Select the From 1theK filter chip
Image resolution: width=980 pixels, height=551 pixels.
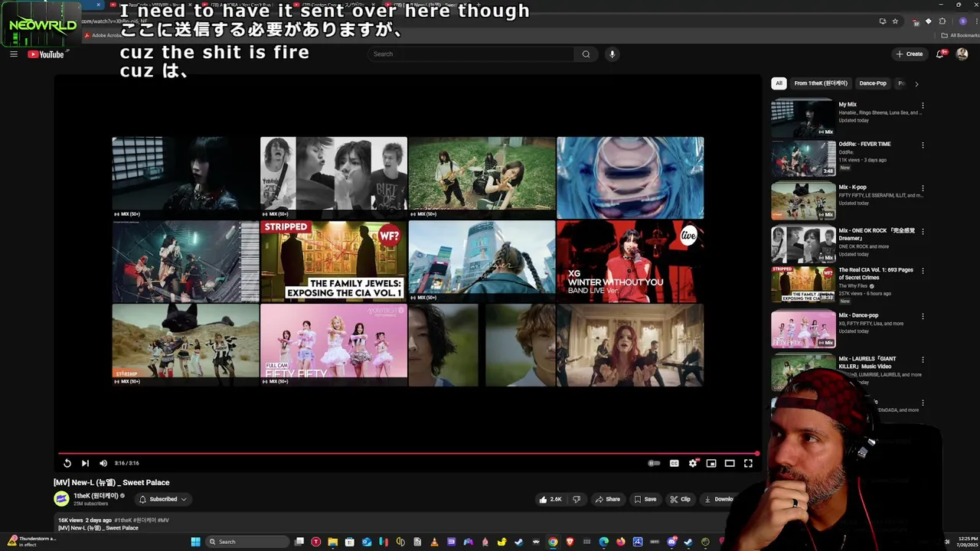pos(821,83)
